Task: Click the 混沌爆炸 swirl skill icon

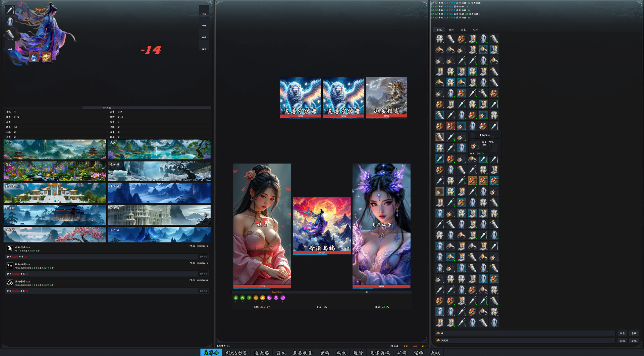Action: [x=10, y=283]
